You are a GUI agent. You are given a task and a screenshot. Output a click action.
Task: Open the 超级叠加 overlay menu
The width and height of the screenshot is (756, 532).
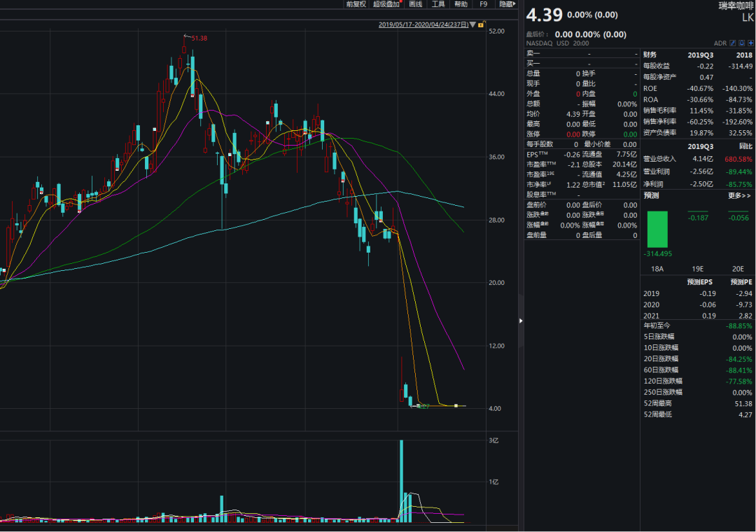coord(385,4)
